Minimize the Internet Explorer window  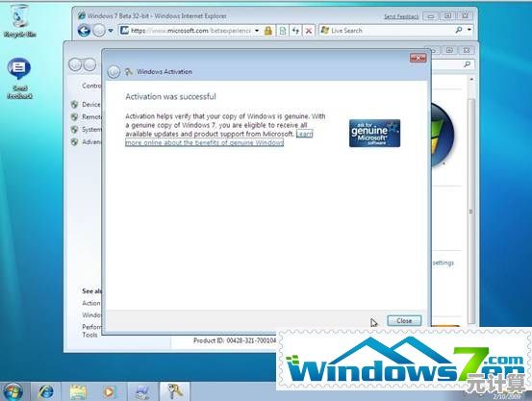tap(431, 16)
